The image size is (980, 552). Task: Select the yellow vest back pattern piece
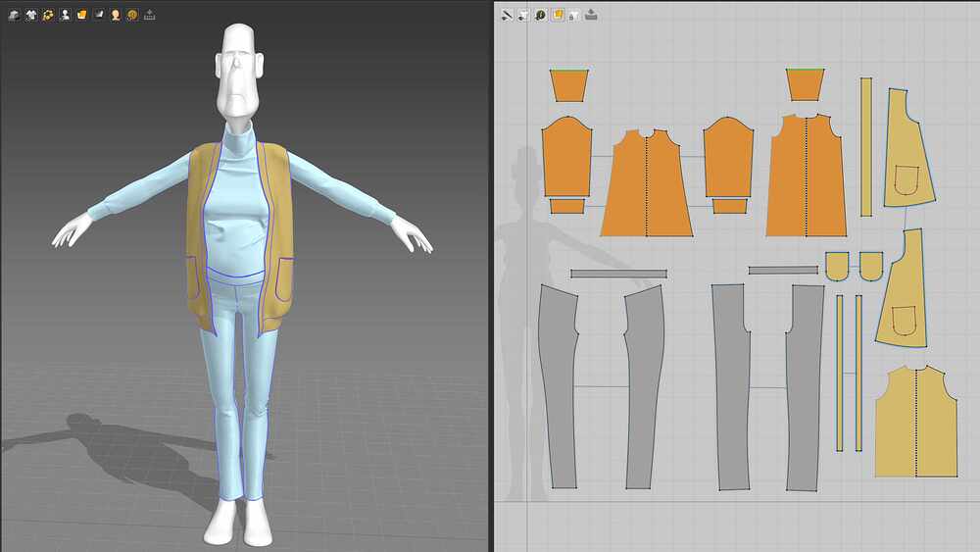click(916, 423)
